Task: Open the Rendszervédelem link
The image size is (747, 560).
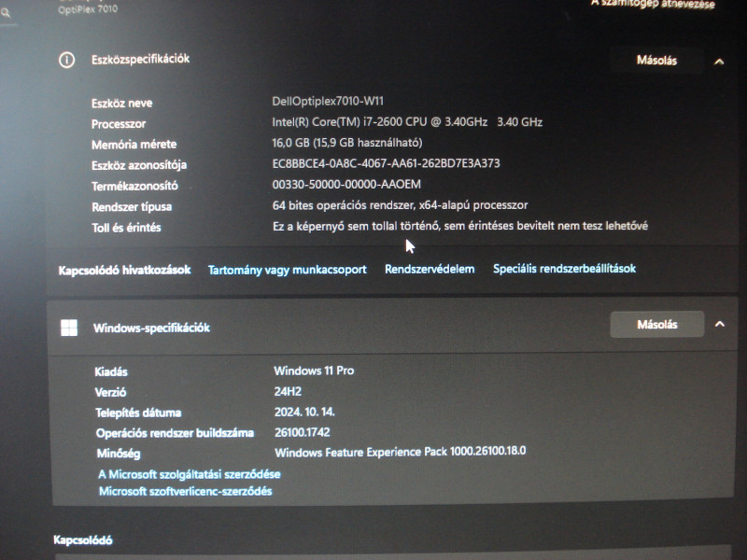Action: click(x=430, y=269)
